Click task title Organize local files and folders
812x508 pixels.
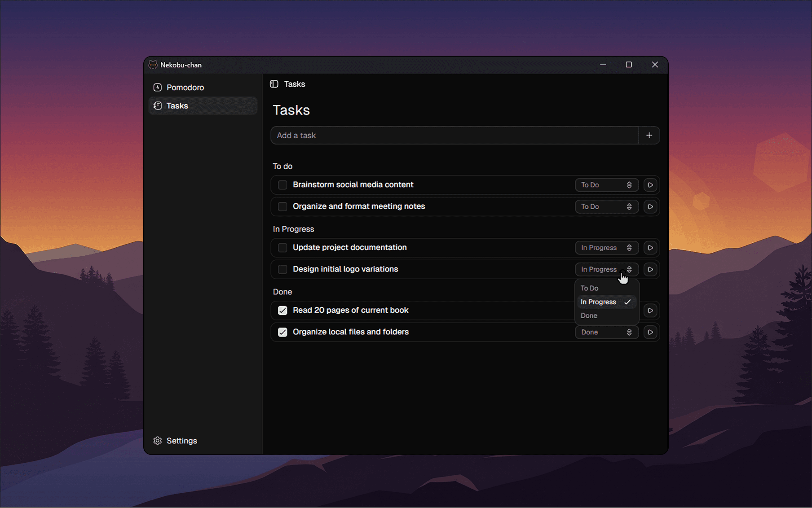point(351,332)
